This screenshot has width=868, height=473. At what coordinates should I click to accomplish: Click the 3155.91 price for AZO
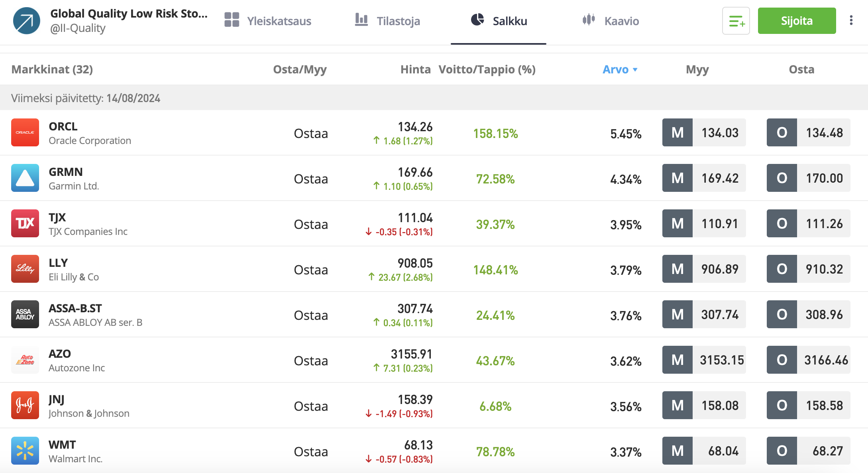point(412,354)
